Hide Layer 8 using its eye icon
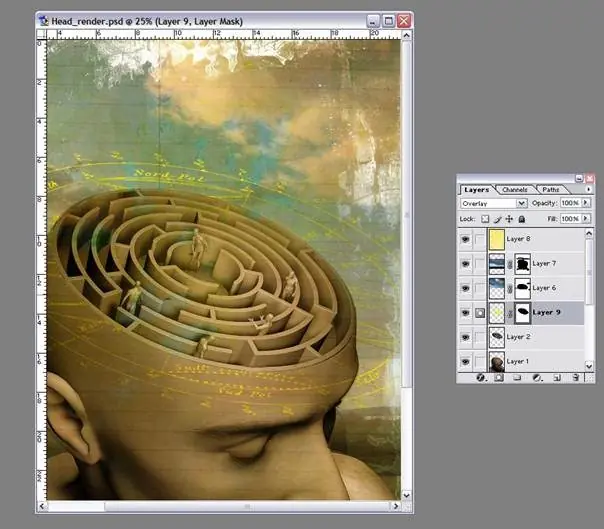The height and width of the screenshot is (529, 604). pos(466,240)
